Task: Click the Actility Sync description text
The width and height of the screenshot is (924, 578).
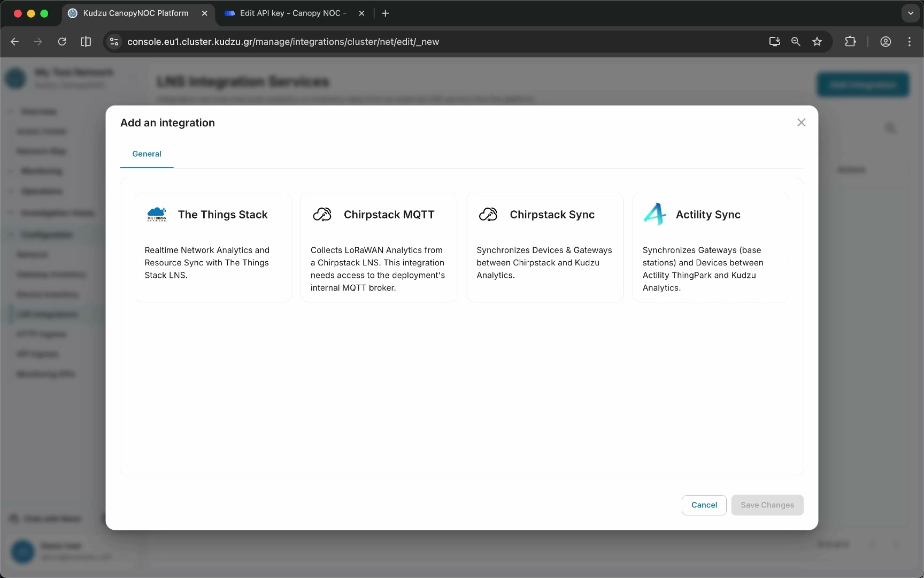Action: (703, 269)
